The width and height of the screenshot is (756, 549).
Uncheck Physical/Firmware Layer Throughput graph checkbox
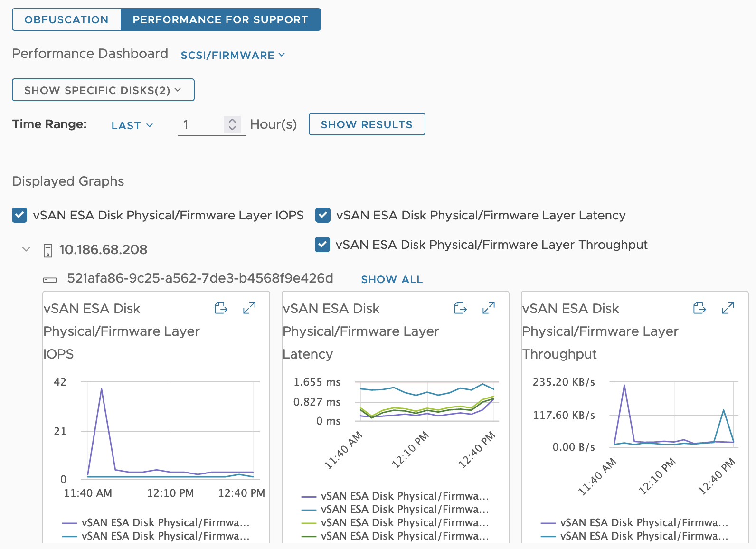pyautogui.click(x=322, y=245)
